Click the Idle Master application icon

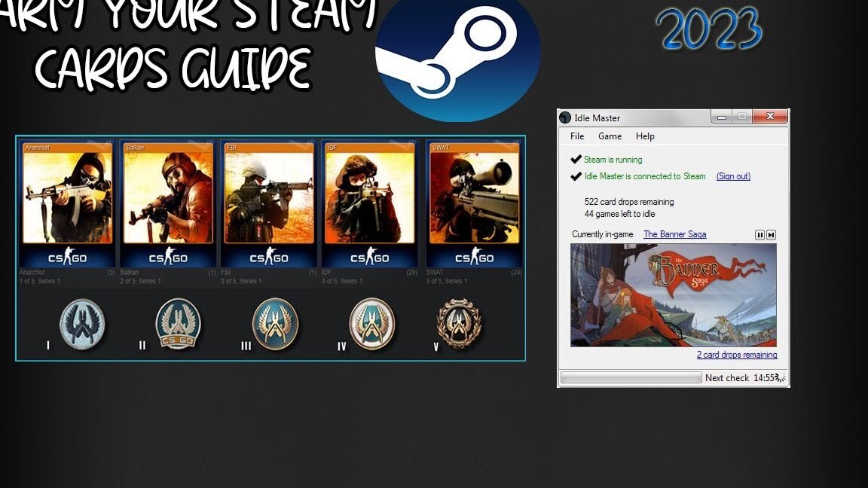point(564,117)
